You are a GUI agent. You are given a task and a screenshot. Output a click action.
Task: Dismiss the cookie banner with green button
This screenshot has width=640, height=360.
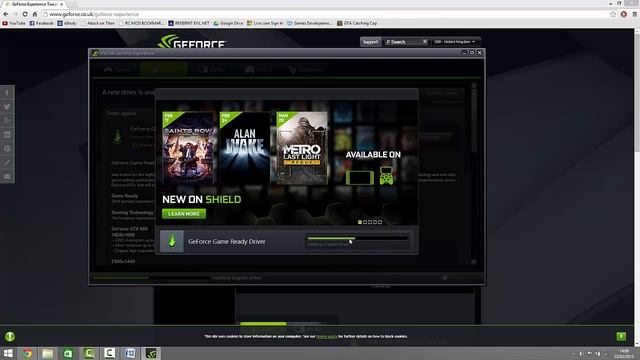click(x=621, y=336)
